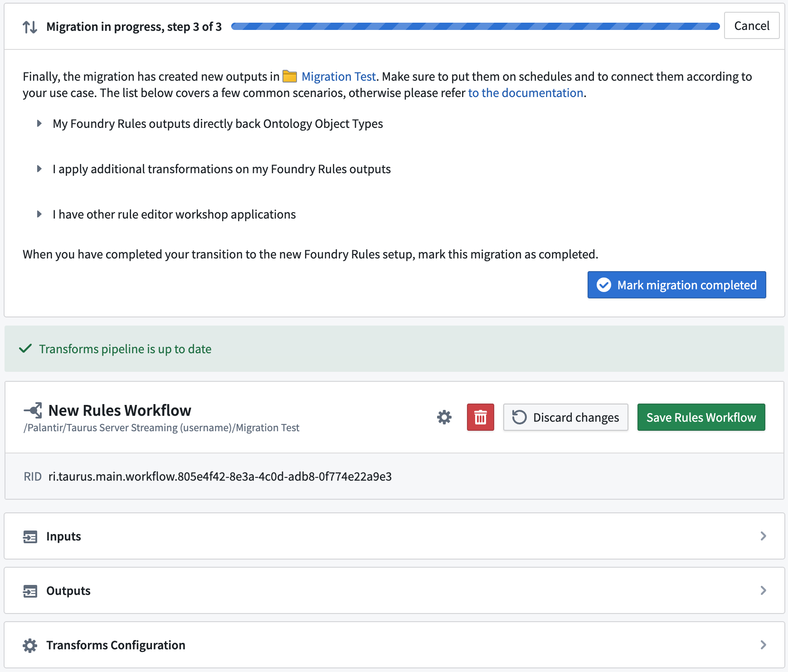This screenshot has width=788, height=672.
Task: Click the Outputs section icon
Action: point(30,591)
